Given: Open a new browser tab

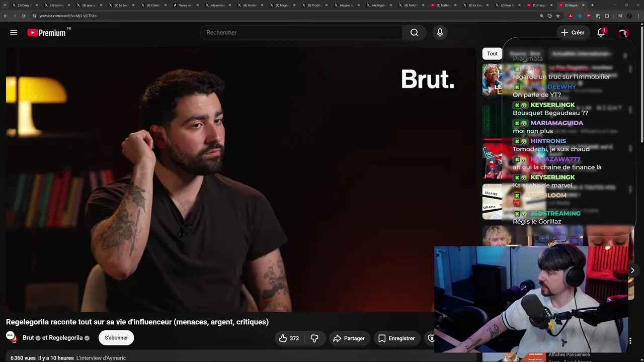Looking at the screenshot, I should pyautogui.click(x=592, y=5).
